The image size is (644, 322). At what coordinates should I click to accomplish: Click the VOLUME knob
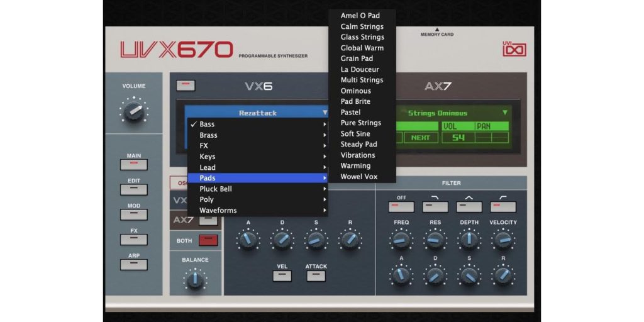133,111
